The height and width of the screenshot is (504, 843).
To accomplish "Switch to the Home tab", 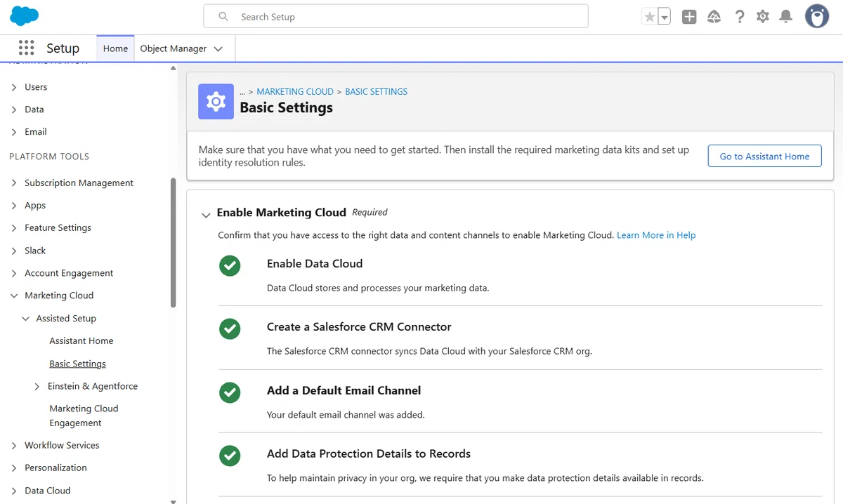I will (115, 48).
